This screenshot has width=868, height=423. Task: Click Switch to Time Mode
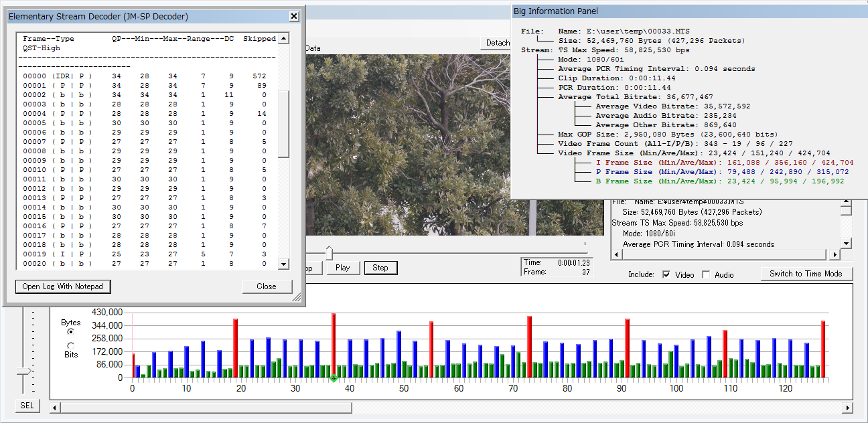(806, 274)
